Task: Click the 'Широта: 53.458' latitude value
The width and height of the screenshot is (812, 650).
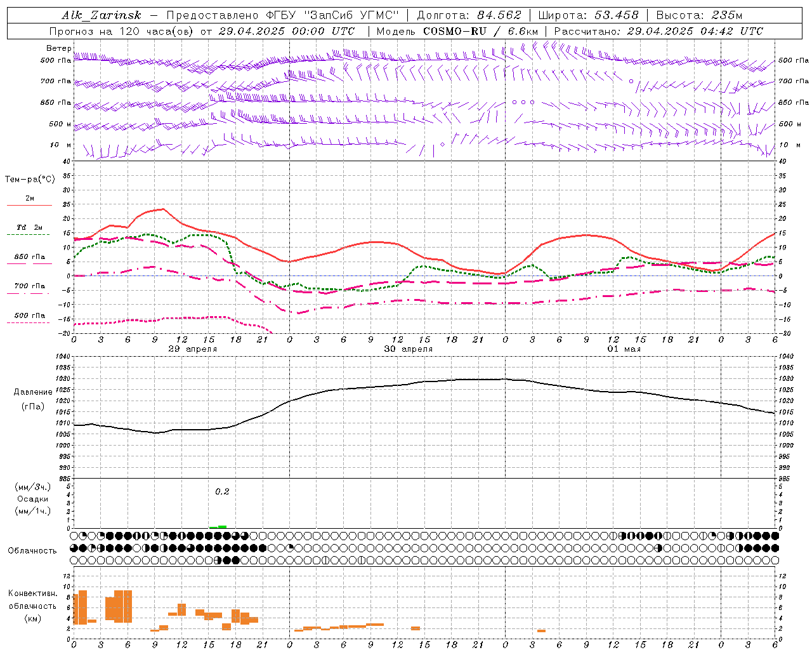Action: pyautogui.click(x=588, y=16)
